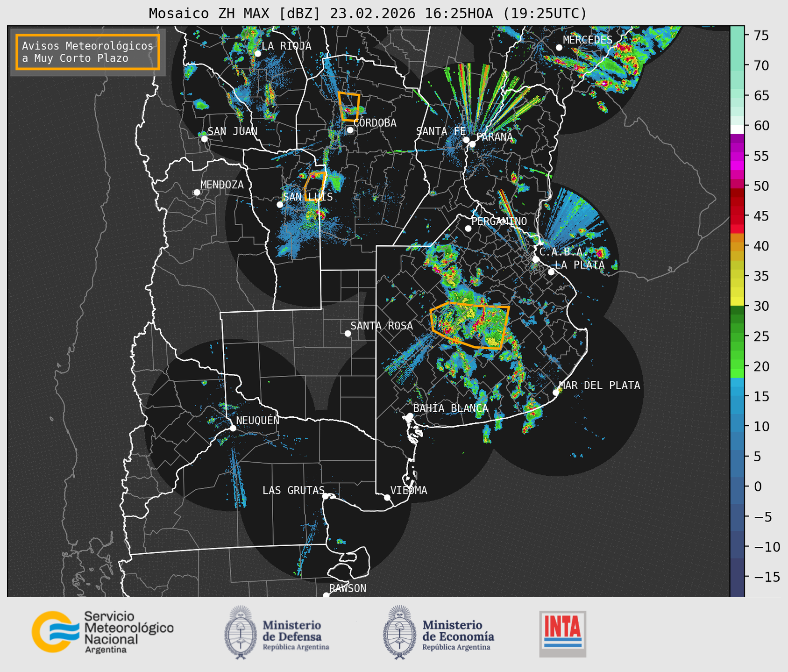Select the NEUQUÉN city label
Viewport: 788px width, 672px height.
pos(258,420)
